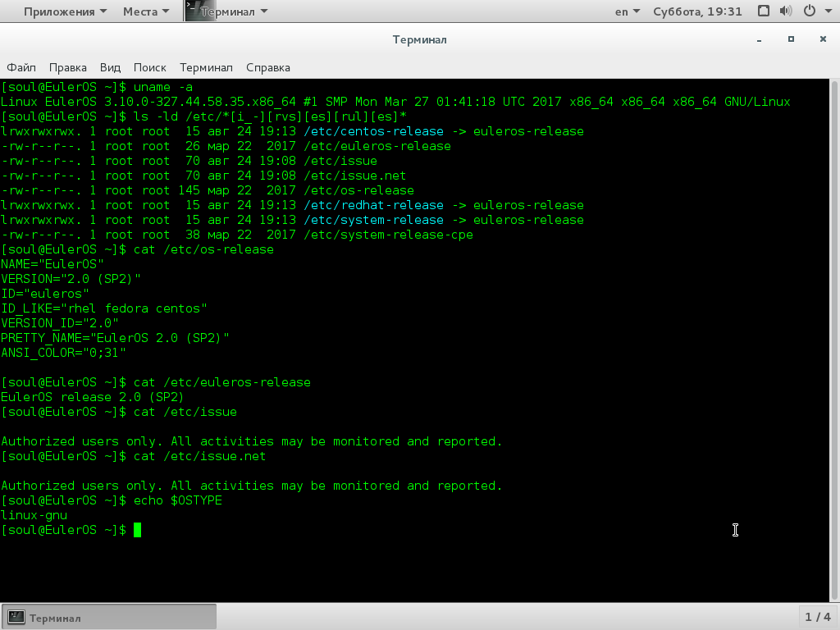Click the command cat /etc/issue.net
Image resolution: width=840 pixels, height=630 pixels.
tap(200, 456)
